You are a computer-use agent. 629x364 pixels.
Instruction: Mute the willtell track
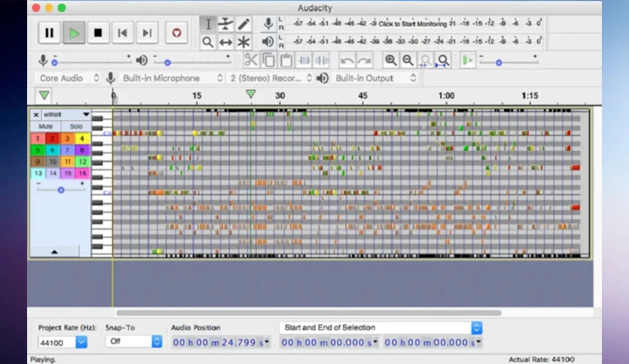pos(45,126)
